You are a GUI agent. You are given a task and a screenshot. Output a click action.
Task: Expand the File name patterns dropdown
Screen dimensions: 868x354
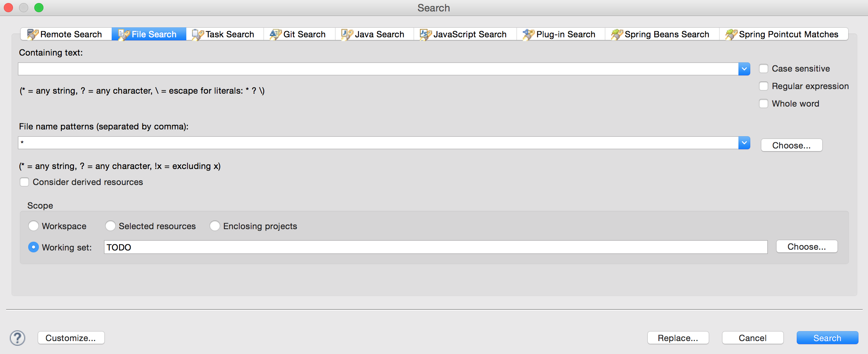coord(744,143)
